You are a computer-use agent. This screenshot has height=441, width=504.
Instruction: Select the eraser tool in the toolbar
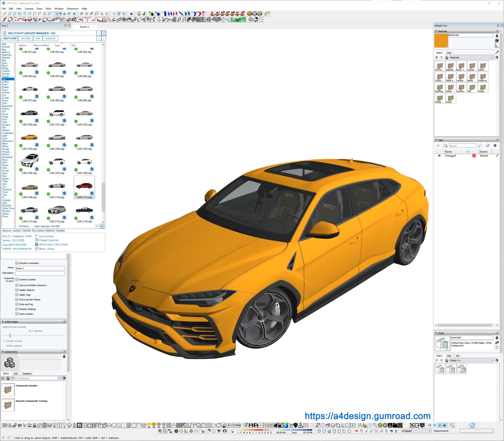(74, 14)
